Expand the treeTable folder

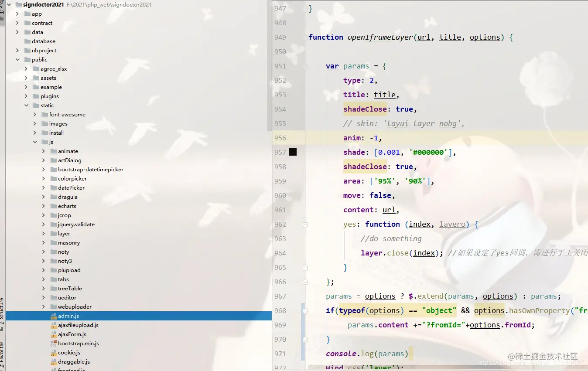(44, 289)
